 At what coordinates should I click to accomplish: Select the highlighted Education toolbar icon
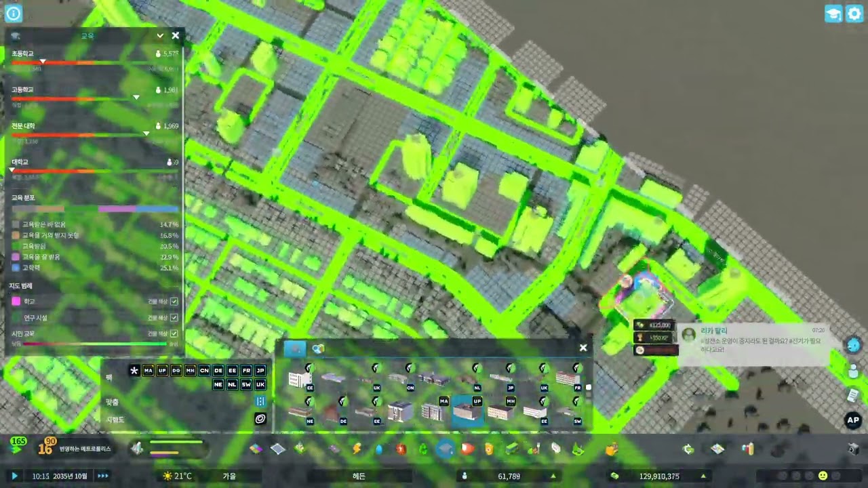click(446, 449)
